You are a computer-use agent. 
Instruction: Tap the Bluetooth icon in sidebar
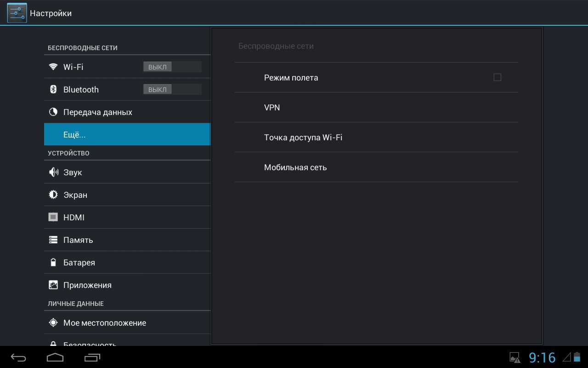53,89
